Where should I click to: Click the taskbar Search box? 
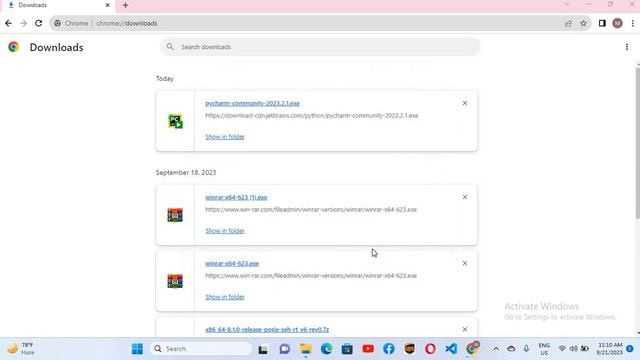tap(201, 349)
